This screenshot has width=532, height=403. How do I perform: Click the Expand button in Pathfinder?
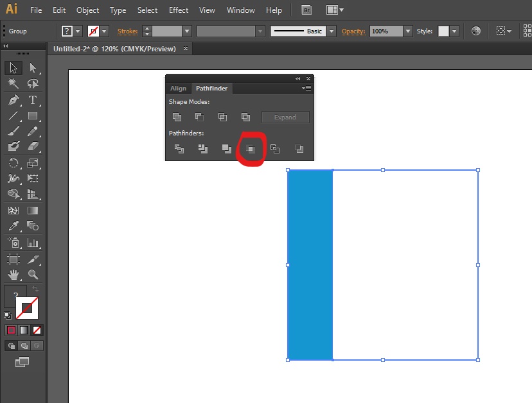click(285, 117)
